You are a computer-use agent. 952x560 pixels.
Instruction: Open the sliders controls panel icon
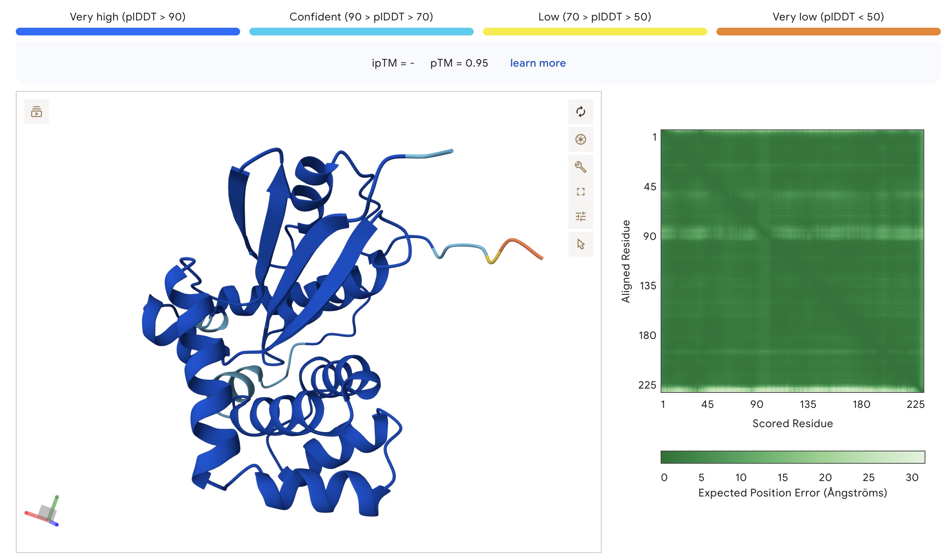click(580, 216)
